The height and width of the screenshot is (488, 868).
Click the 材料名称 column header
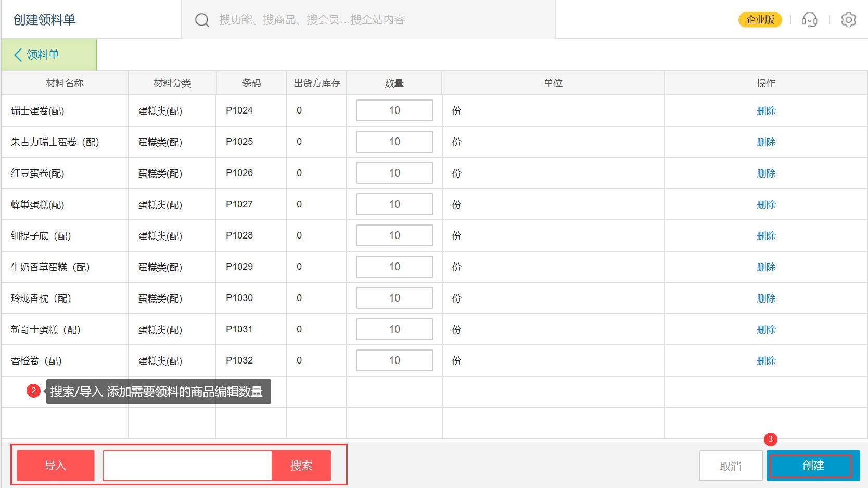pos(65,83)
